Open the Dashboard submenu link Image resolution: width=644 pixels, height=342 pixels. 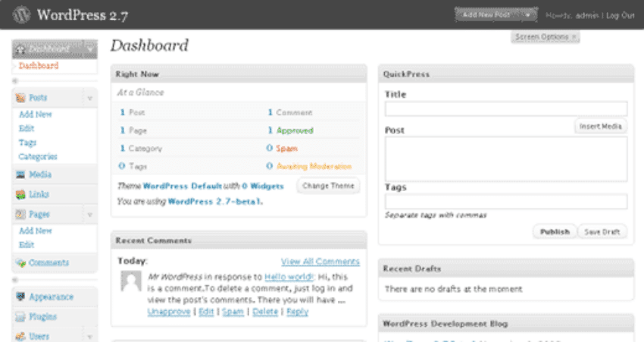point(39,66)
